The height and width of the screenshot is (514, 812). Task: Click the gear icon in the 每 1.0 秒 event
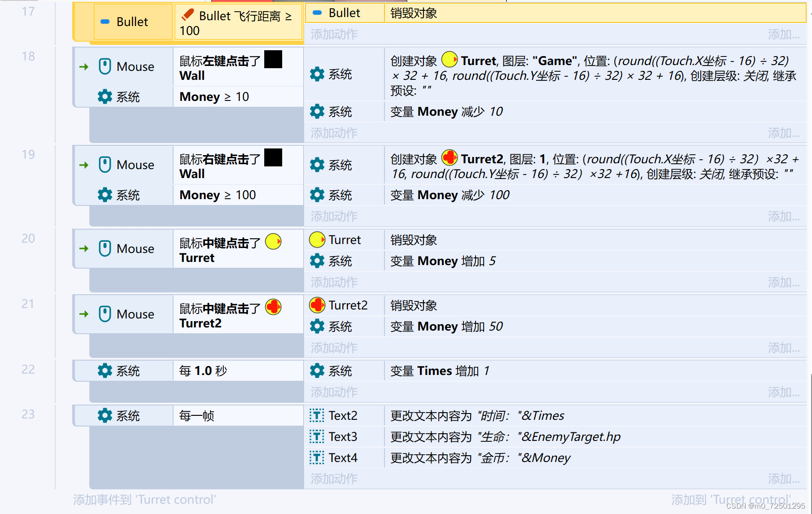(x=105, y=370)
